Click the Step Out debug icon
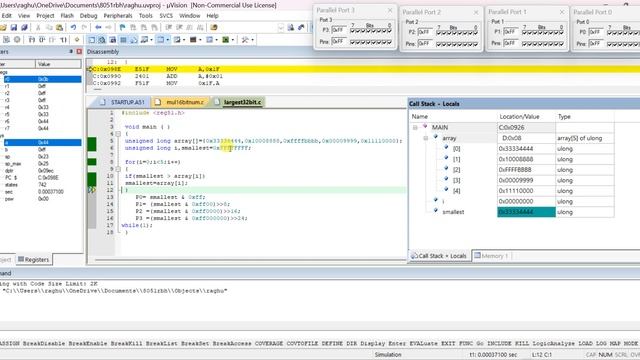The width and height of the screenshot is (640, 360). (x=52, y=40)
